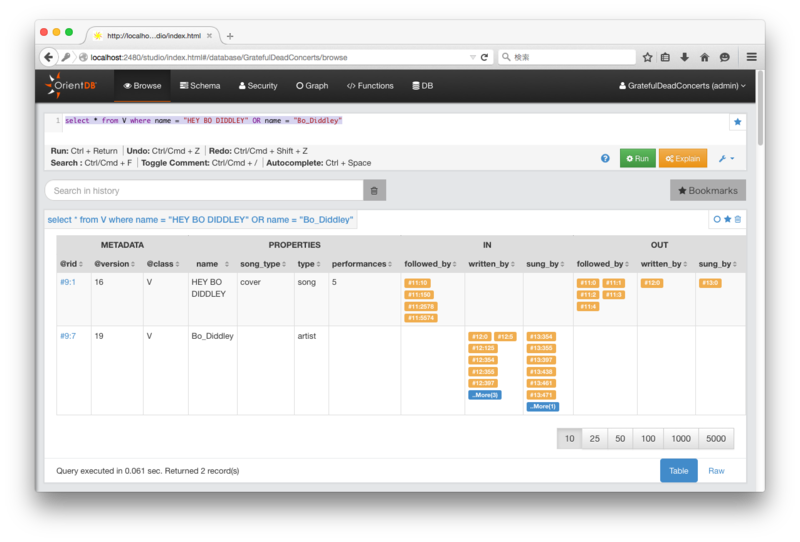This screenshot has width=800, height=542.
Task: Click the Explain button
Action: click(683, 158)
